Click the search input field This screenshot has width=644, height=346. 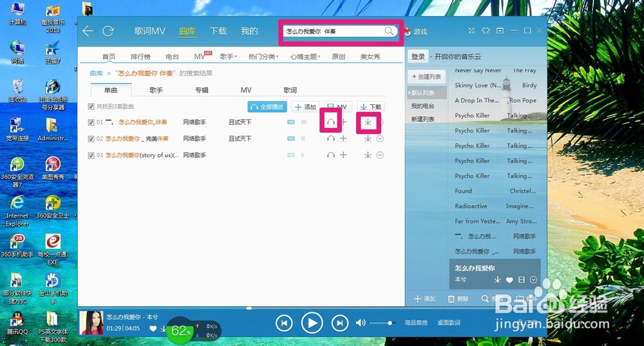point(335,31)
